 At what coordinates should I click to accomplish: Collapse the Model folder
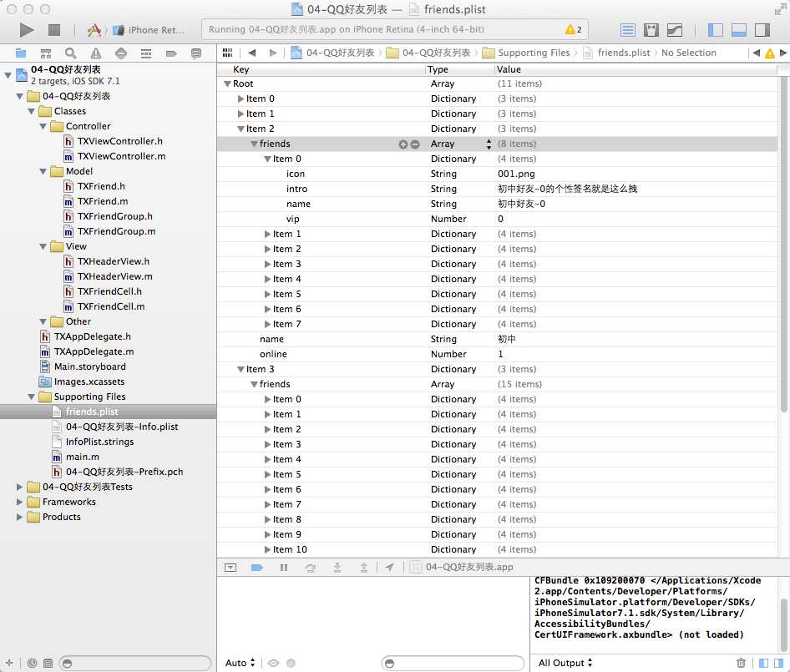point(43,172)
